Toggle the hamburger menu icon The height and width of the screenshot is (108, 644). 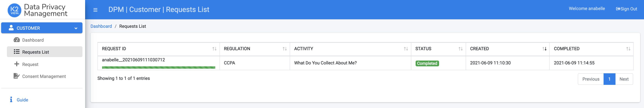coord(95,10)
